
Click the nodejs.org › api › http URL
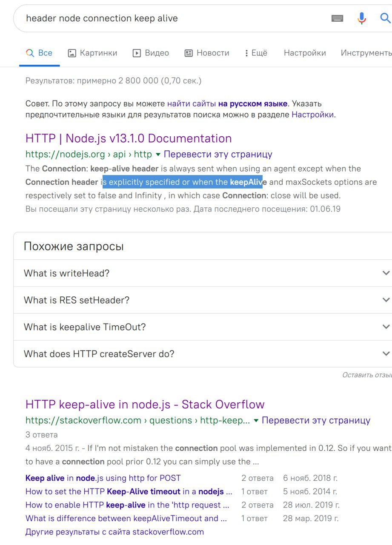coord(89,154)
